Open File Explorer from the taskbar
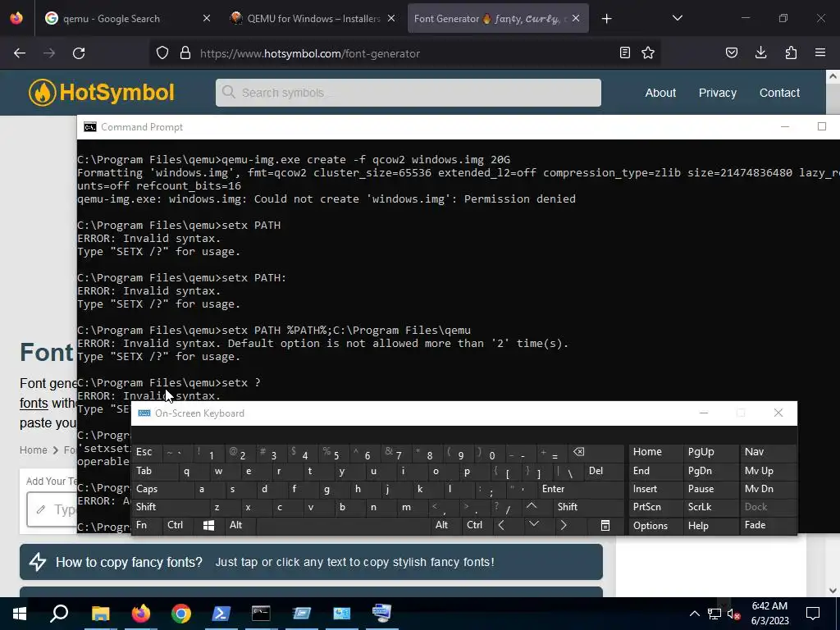Image resolution: width=840 pixels, height=630 pixels. pos(100,614)
